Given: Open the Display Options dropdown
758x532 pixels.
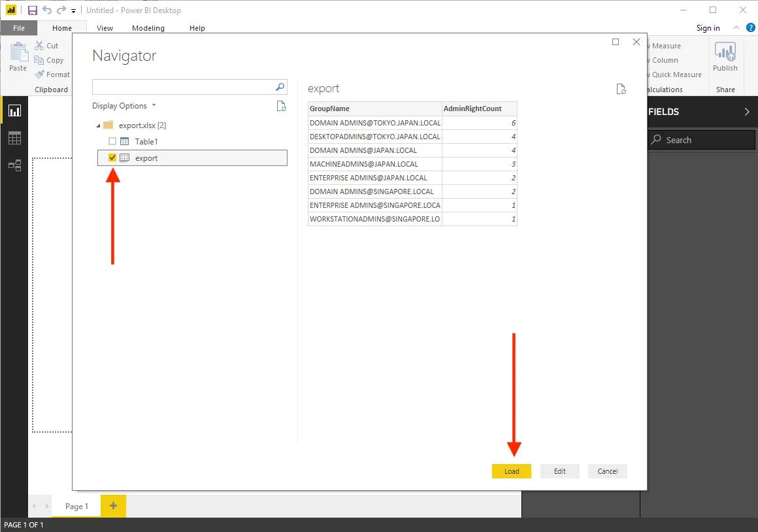Looking at the screenshot, I should click(124, 105).
